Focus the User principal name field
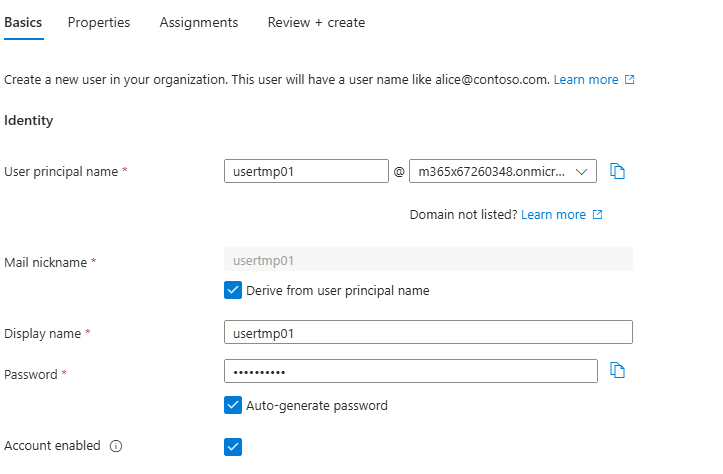The image size is (723, 474). 306,171
